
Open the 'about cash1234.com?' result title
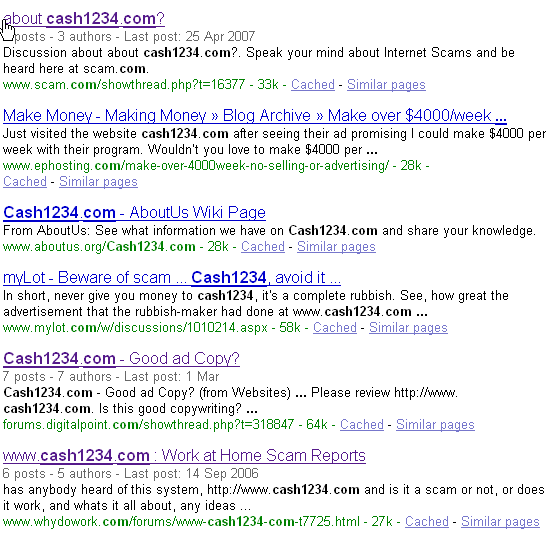point(84,19)
